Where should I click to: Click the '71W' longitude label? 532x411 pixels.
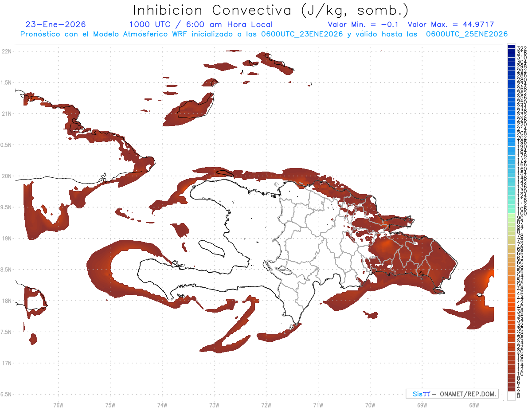pos(318,405)
